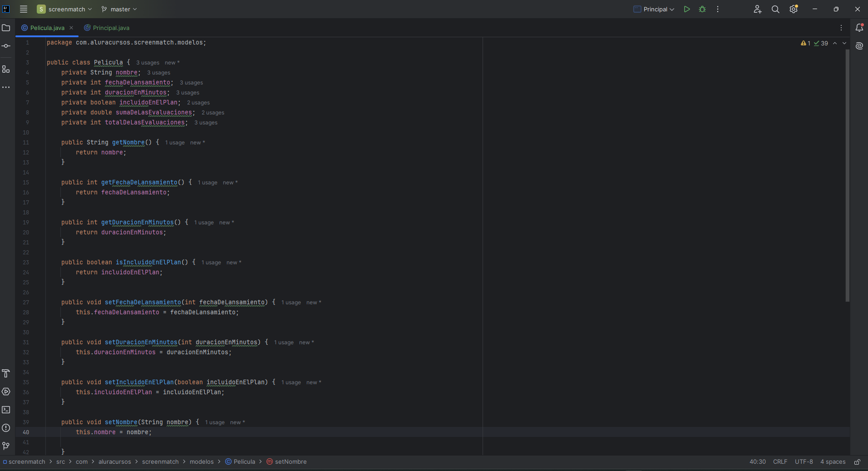Click getDuracionEnMinutos method name
The width and height of the screenshot is (868, 471).
point(137,223)
